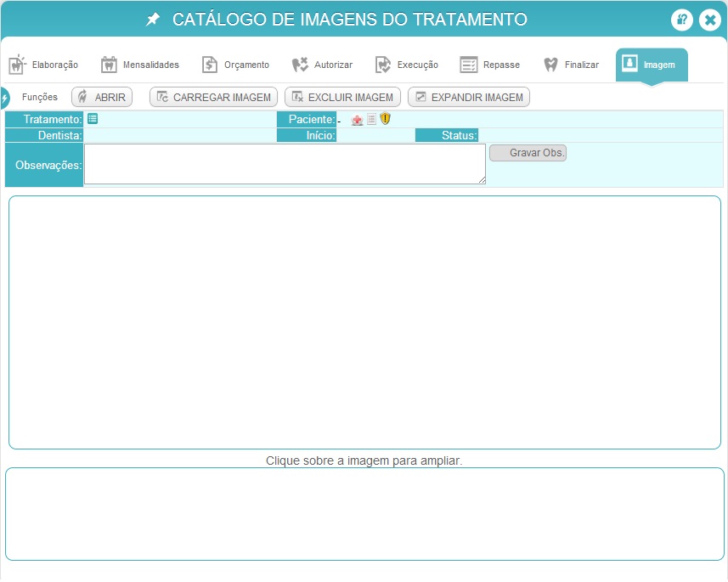
Task: Click the Elaboração tooth icon
Action: [x=17, y=65]
